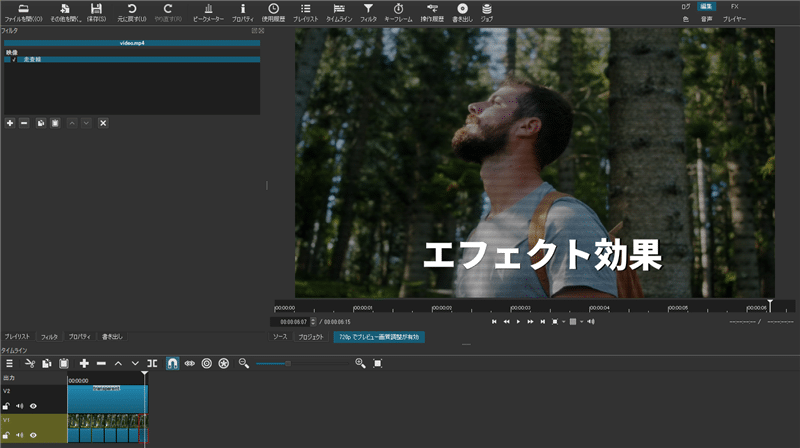Toggle ripple all tracks (star circle icon)
This screenshot has width=800, height=448.
click(x=223, y=363)
